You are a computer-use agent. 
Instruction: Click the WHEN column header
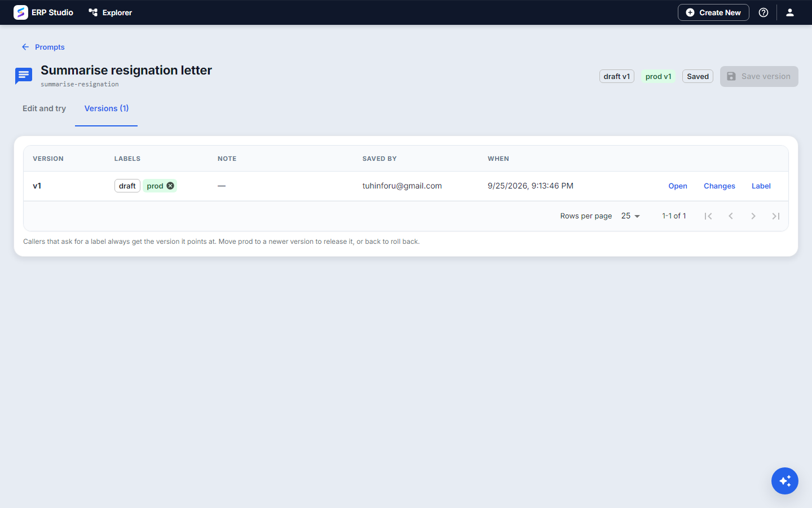[x=498, y=159]
